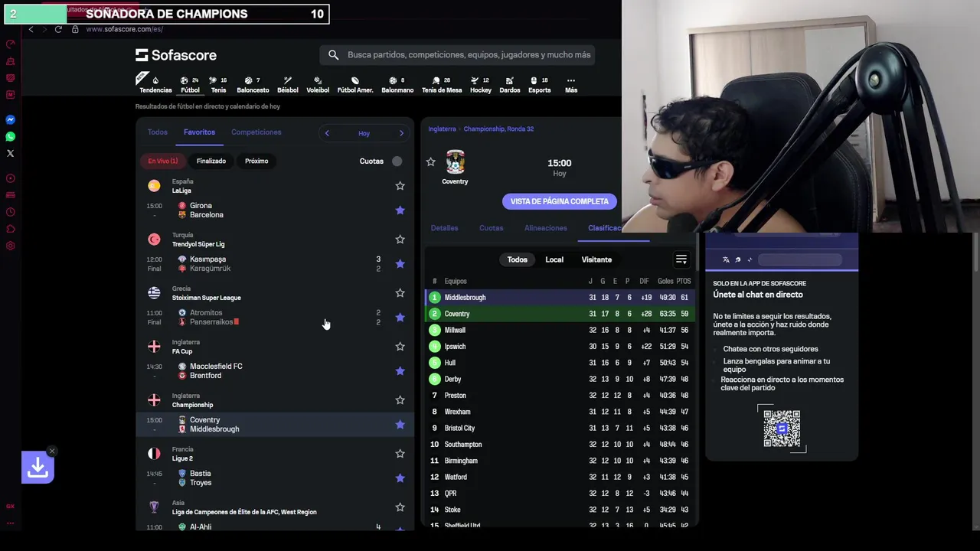
Task: Toggle favorite star for Ligue 2
Action: [400, 454]
